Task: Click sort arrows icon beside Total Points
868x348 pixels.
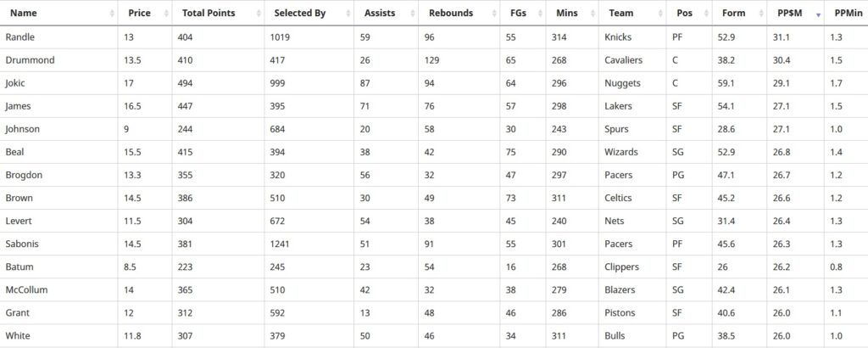Action: (259, 14)
